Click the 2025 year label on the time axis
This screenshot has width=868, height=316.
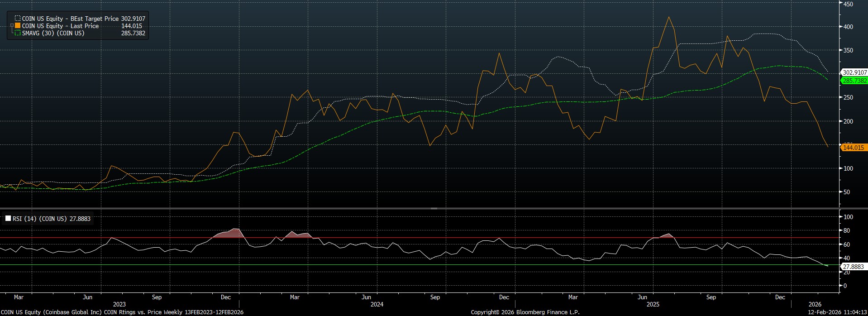click(x=653, y=304)
